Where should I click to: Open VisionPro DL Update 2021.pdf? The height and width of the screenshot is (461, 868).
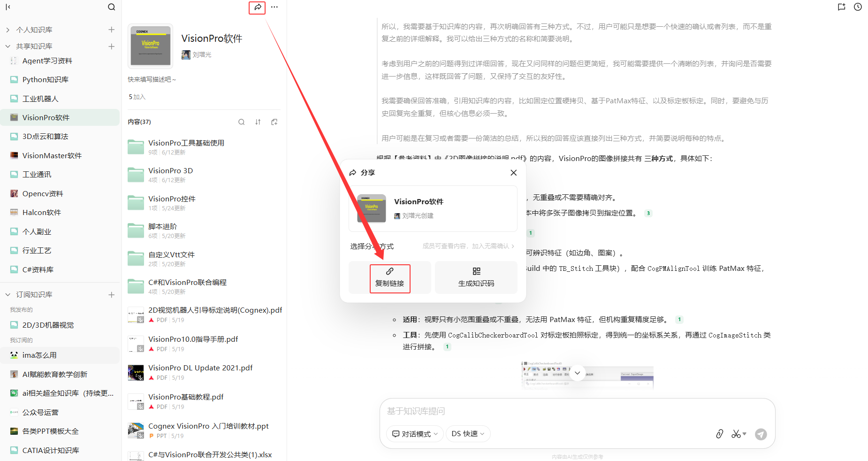[x=205, y=372]
